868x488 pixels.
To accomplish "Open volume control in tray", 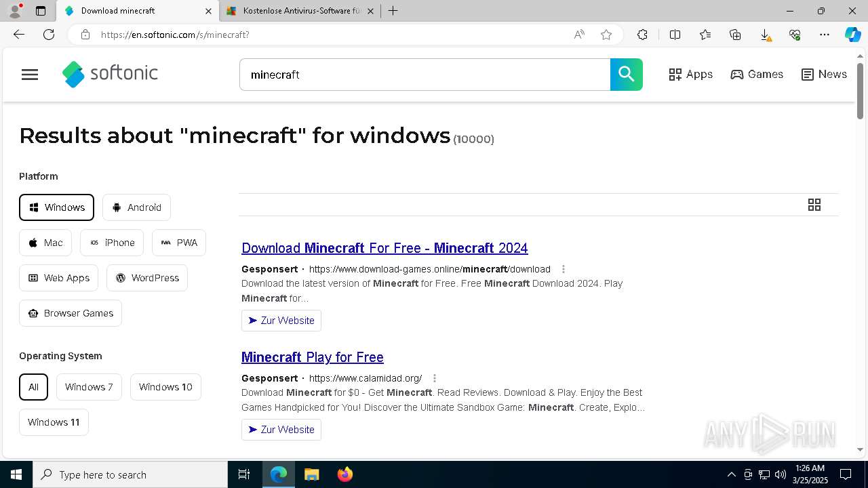I will pyautogui.click(x=781, y=474).
